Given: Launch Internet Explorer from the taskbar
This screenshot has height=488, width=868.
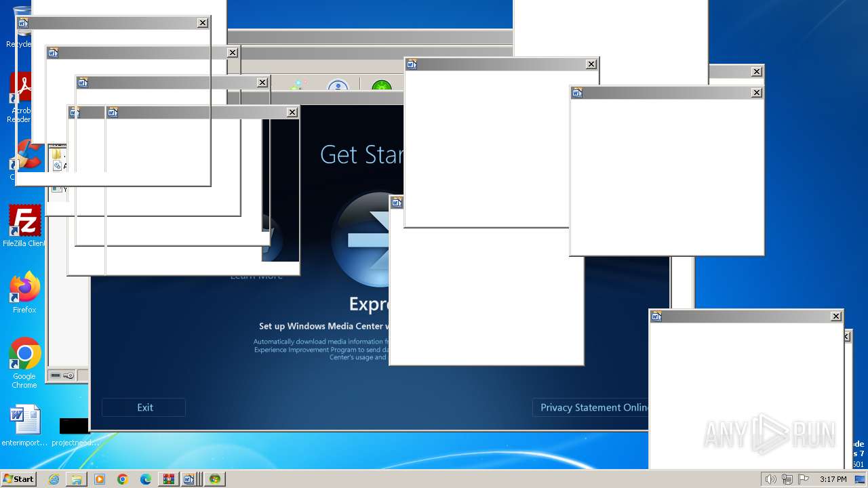Looking at the screenshot, I should point(54,479).
